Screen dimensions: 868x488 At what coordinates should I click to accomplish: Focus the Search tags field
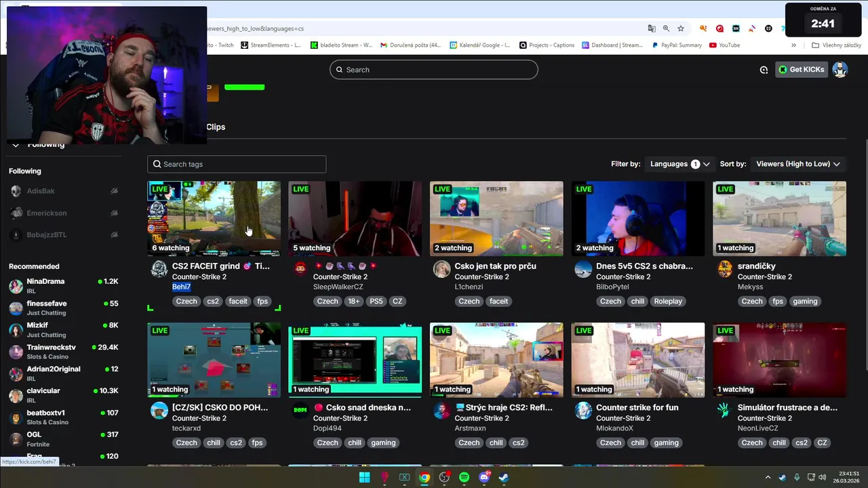(237, 164)
